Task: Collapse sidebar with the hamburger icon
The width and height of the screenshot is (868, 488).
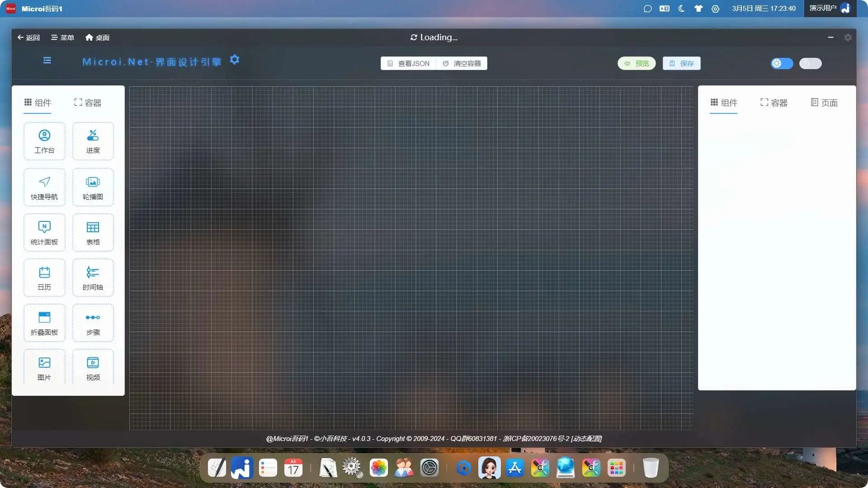Action: coord(47,61)
